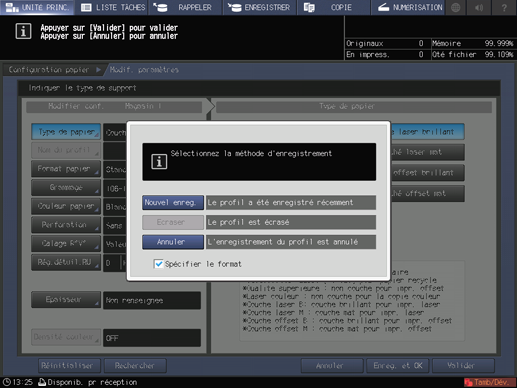Click the Modif. paramètres breadcrumb

coord(144,70)
